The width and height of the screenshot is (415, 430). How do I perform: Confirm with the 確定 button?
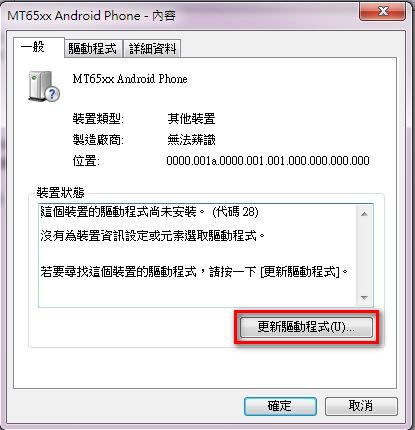(x=280, y=406)
